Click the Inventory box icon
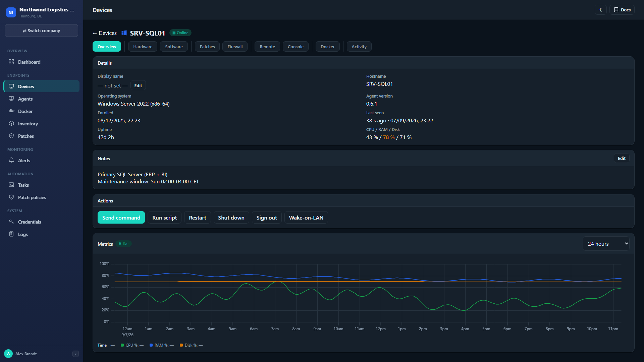 click(x=11, y=124)
